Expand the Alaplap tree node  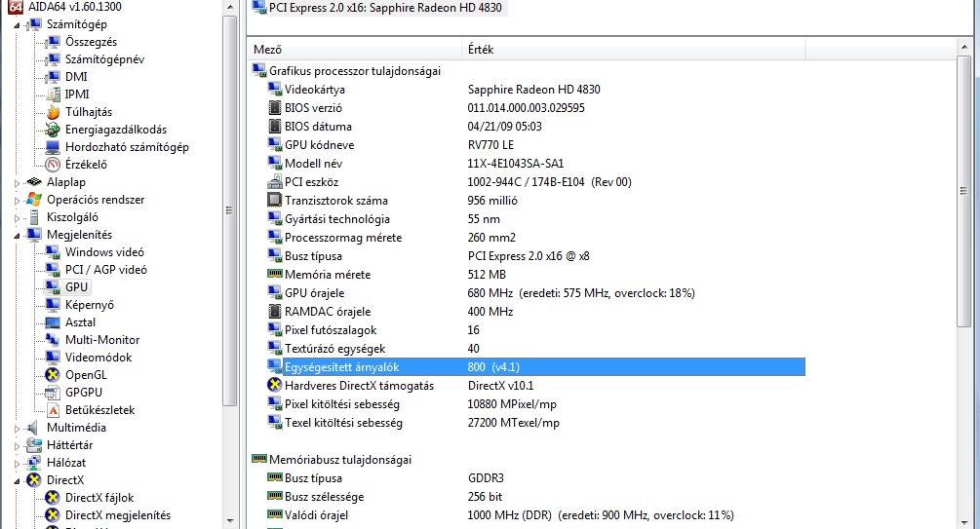coord(17,183)
